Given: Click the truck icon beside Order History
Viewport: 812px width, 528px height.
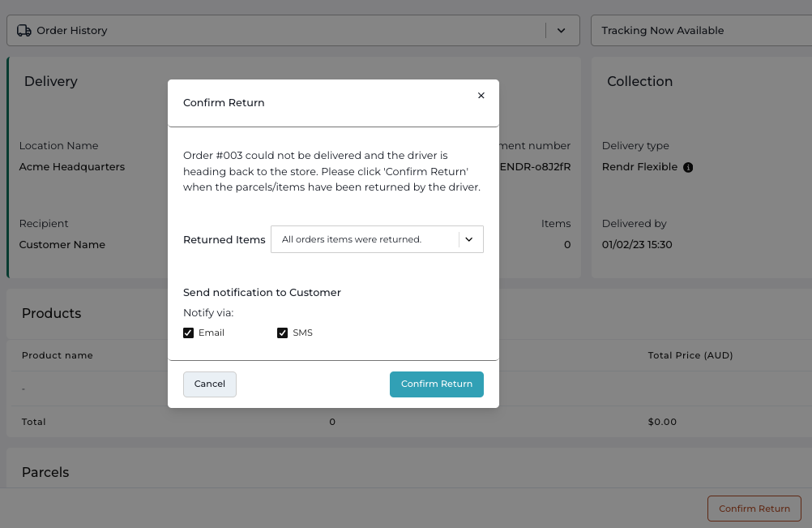Looking at the screenshot, I should point(24,31).
